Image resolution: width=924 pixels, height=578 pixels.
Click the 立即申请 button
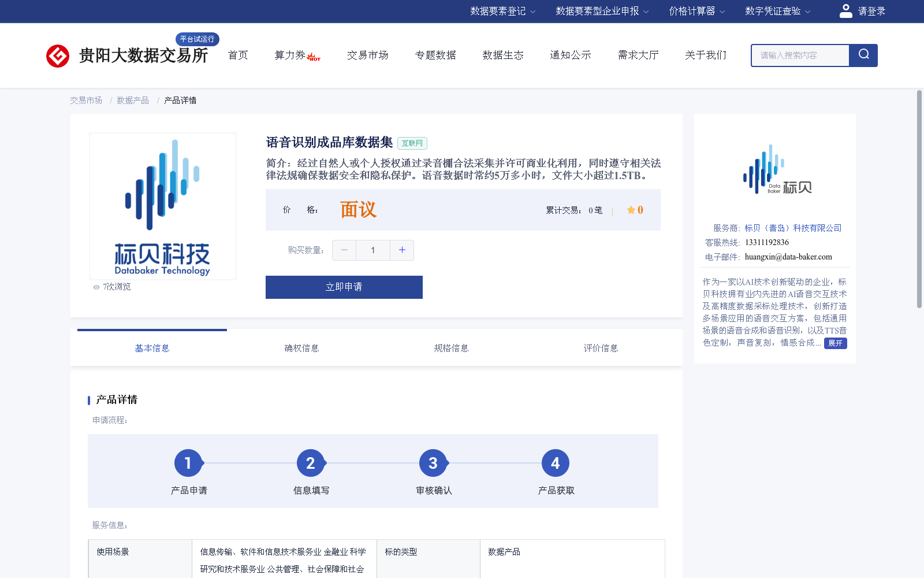click(344, 287)
